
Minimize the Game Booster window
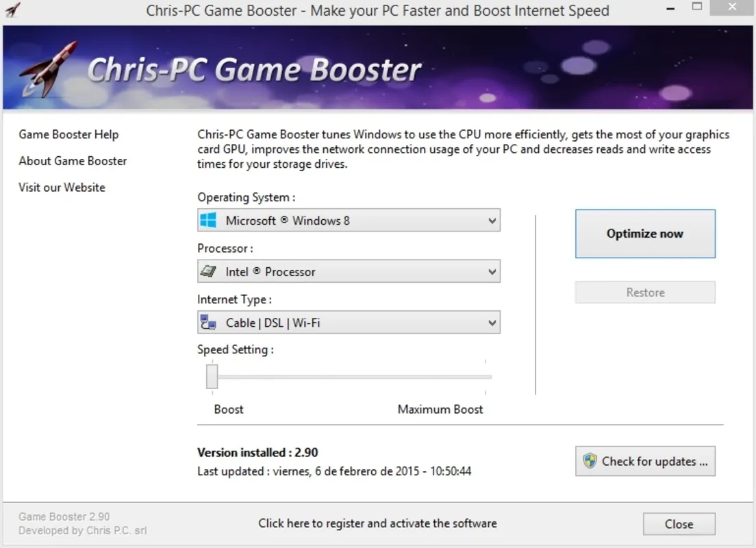pyautogui.click(x=670, y=8)
